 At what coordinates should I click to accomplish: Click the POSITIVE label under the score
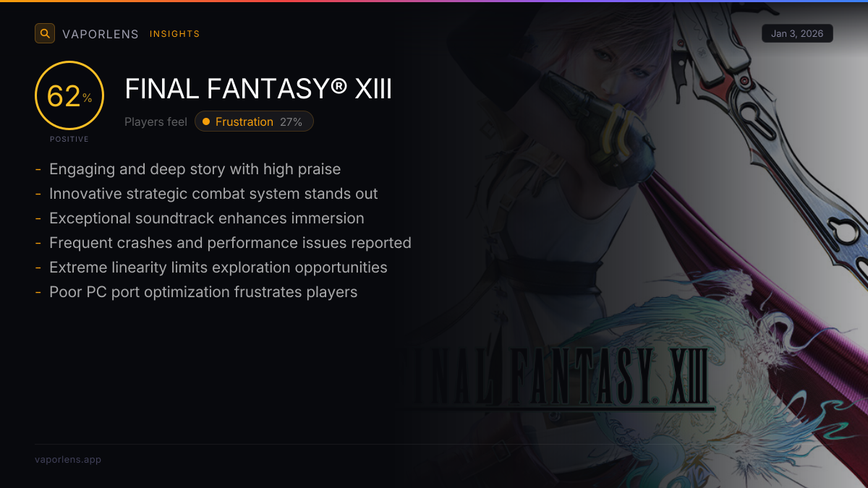pos(69,139)
